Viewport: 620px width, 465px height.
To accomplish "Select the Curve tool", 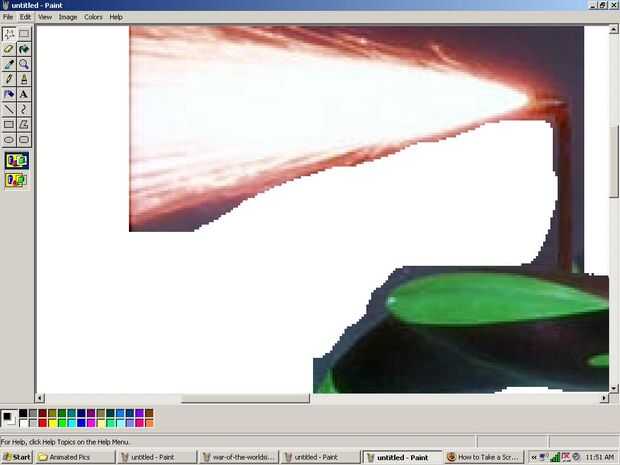I will click(24, 109).
